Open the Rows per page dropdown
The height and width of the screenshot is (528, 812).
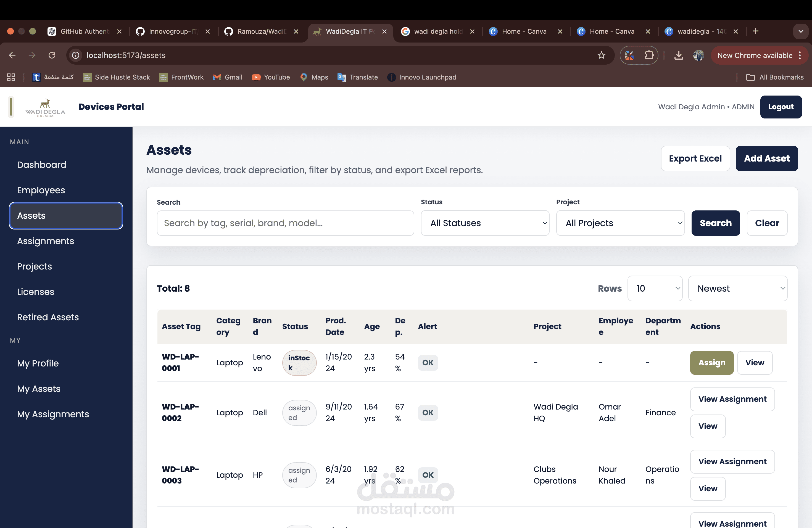pyautogui.click(x=655, y=289)
